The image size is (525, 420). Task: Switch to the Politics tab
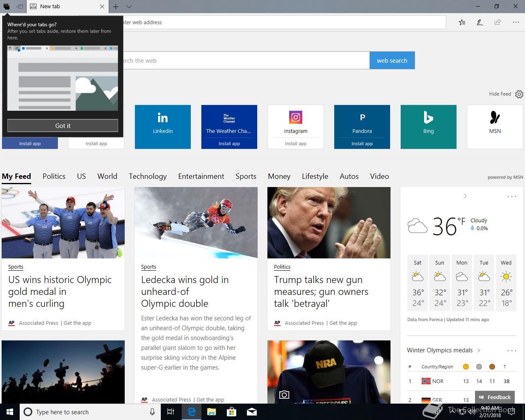(54, 176)
